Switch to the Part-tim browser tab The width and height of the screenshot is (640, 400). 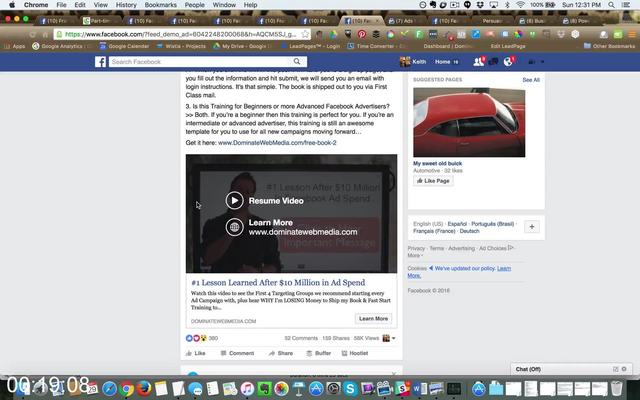pyautogui.click(x=99, y=20)
